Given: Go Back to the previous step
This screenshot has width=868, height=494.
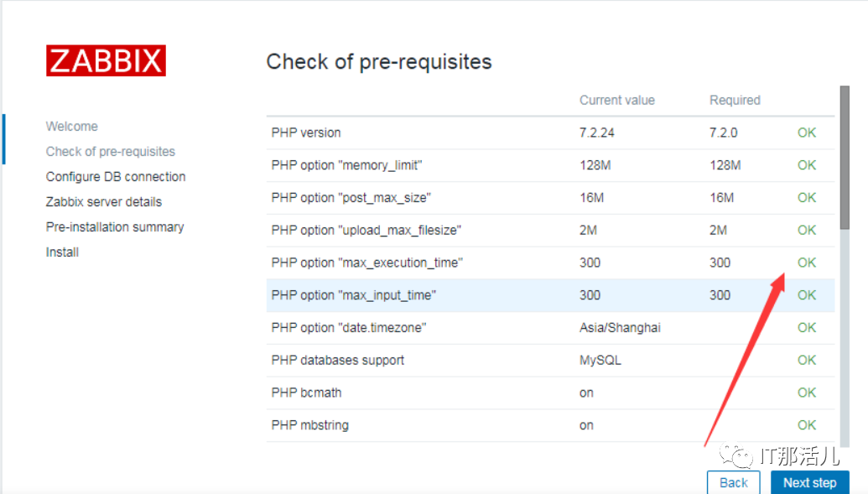Looking at the screenshot, I should (733, 482).
